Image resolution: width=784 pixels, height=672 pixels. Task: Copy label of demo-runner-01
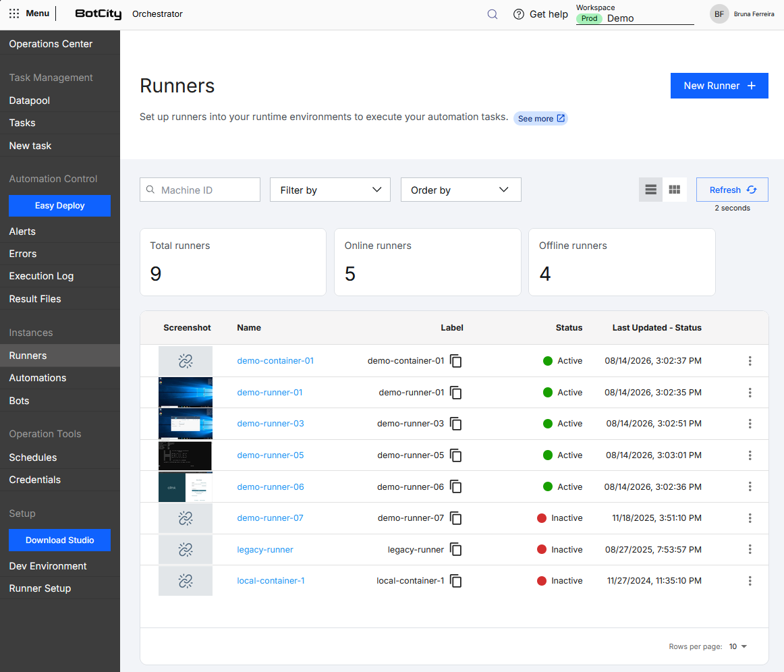click(x=455, y=393)
